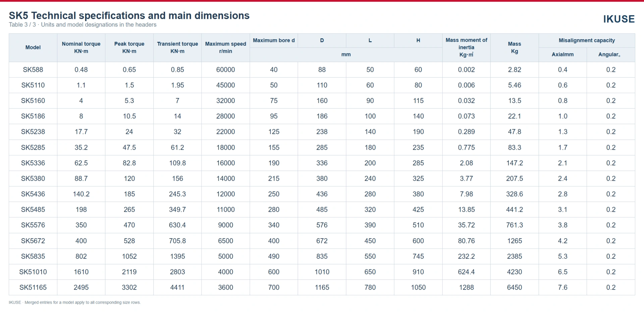644x312 pixels.
Task: Select the SK588 model cell
Action: (33, 70)
